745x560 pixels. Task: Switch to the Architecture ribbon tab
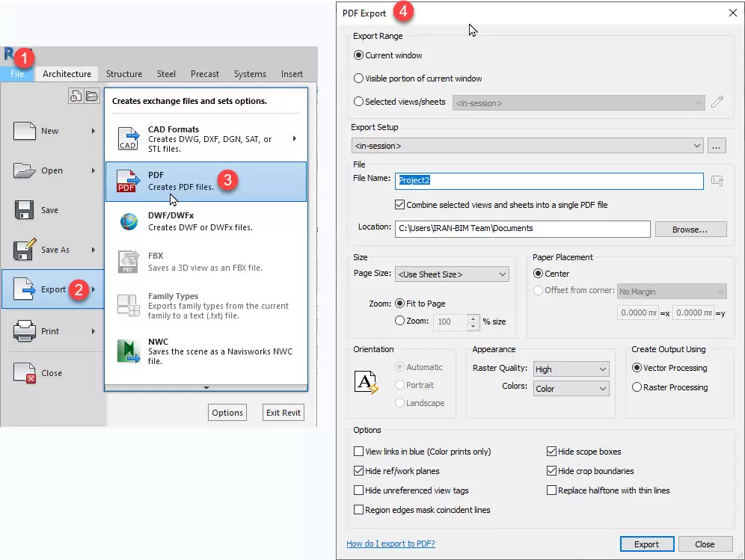point(67,74)
